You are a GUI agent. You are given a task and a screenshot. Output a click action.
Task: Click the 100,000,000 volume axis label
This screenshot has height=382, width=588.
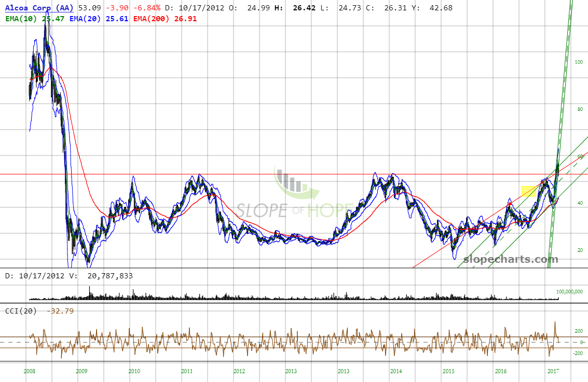pos(569,292)
